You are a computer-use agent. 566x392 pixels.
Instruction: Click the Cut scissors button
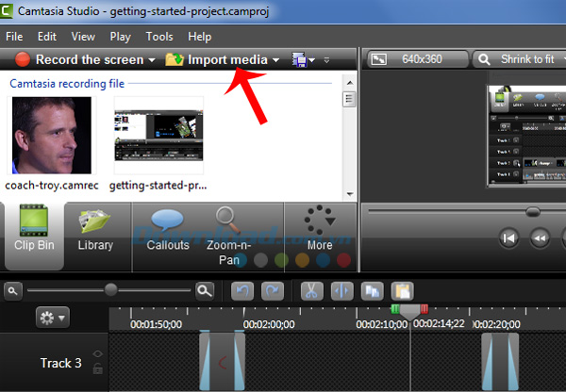point(311,290)
